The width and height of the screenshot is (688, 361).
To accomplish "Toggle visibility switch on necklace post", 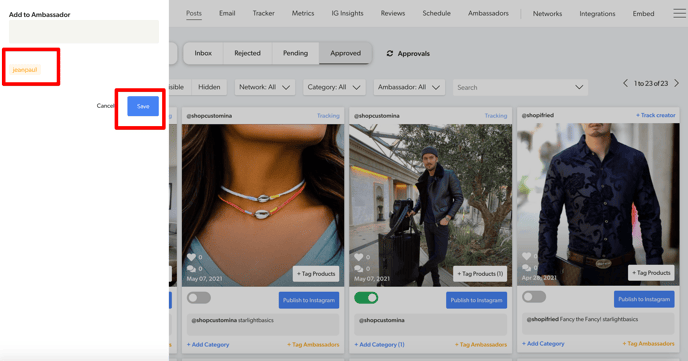I will point(199,298).
